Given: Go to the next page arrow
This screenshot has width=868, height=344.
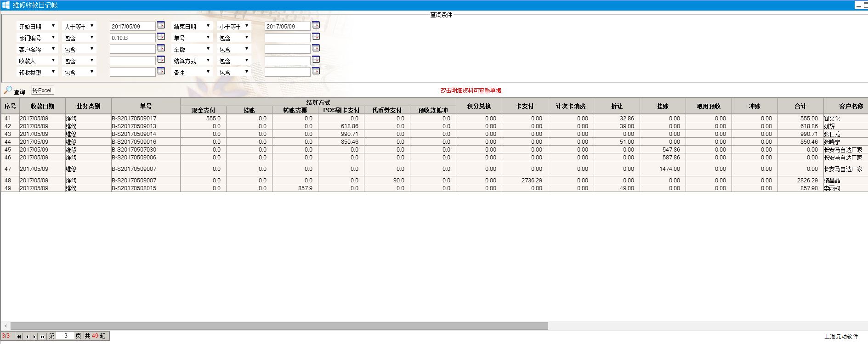Looking at the screenshot, I should click(34, 337).
